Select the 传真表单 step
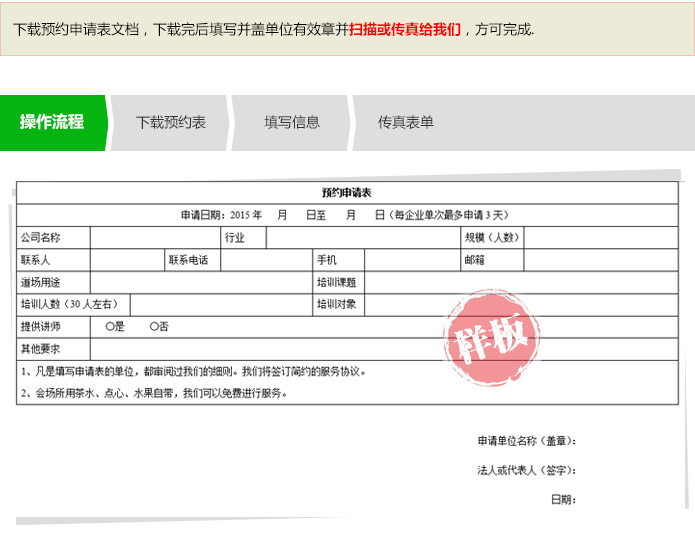The height and width of the screenshot is (540, 695). click(405, 122)
